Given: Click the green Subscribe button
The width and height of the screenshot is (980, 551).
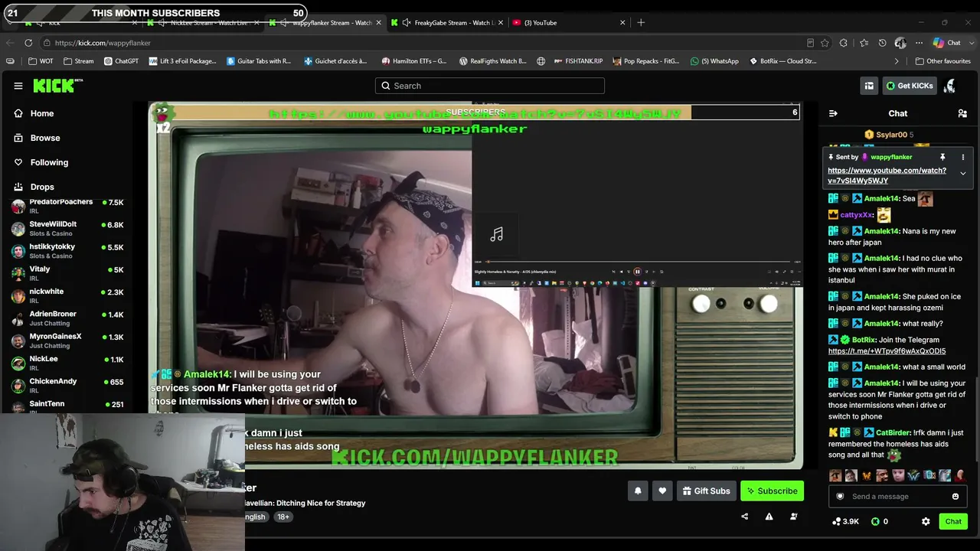Looking at the screenshot, I should pyautogui.click(x=772, y=491).
